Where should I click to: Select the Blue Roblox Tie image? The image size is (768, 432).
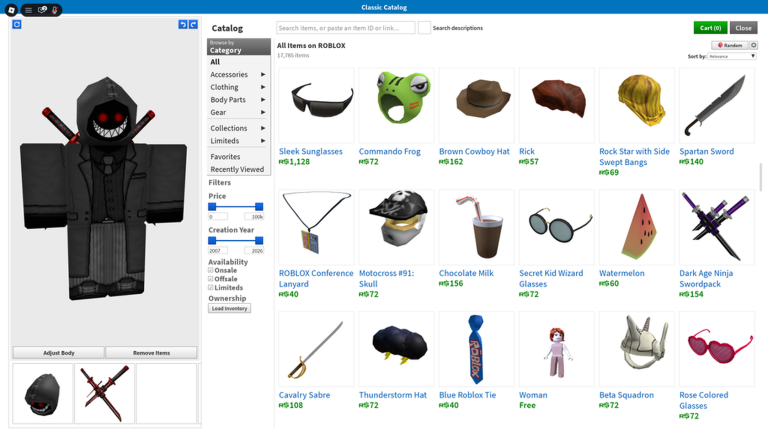pyautogui.click(x=477, y=349)
